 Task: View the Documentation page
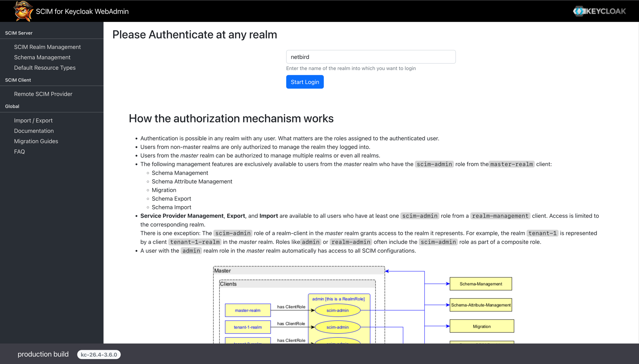tap(34, 131)
